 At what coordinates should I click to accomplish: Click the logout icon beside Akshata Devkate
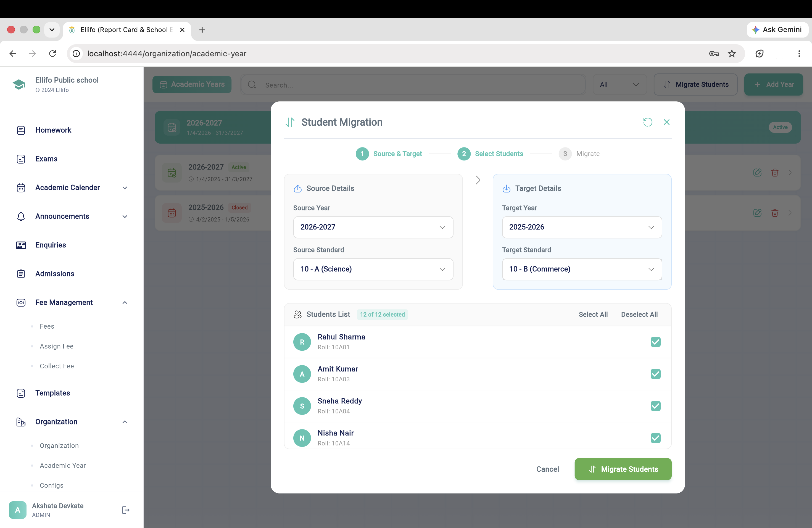(x=126, y=510)
